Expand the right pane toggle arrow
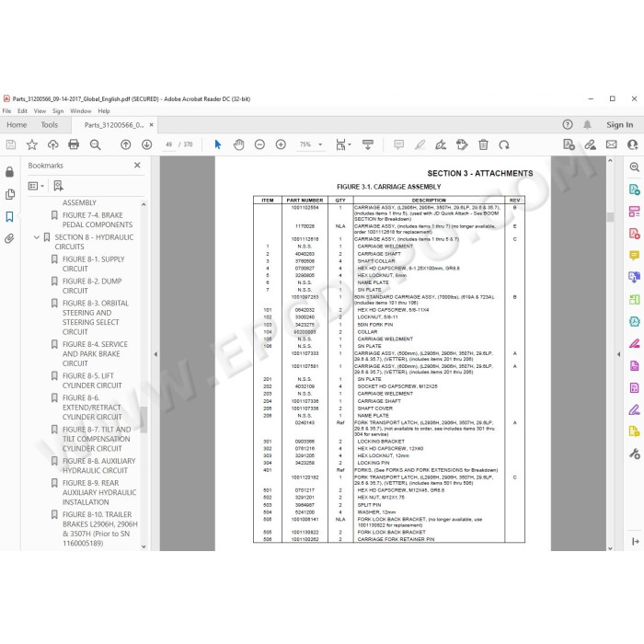Screen dimensions: 644x644 (x=636, y=542)
